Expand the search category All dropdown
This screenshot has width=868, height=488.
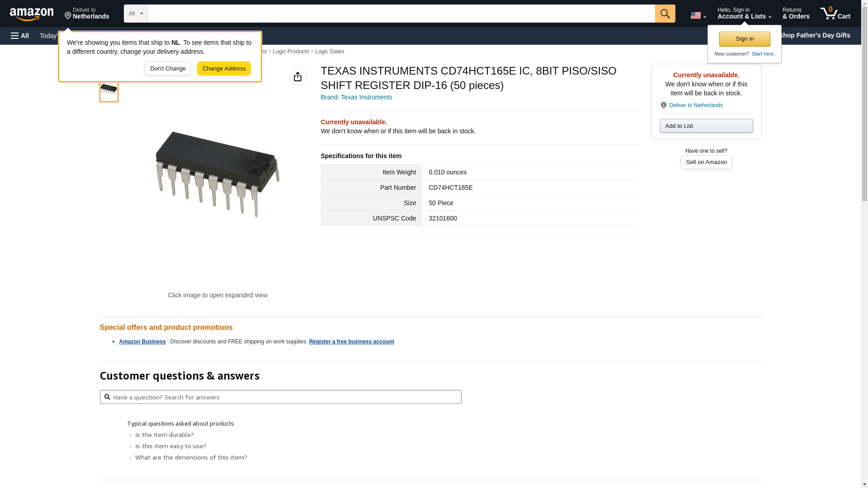click(x=136, y=14)
